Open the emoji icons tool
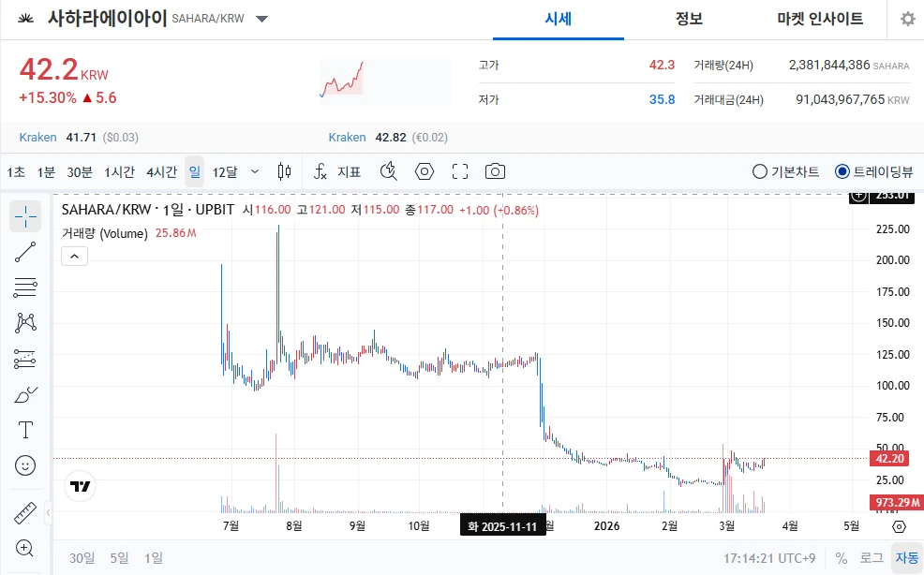 pyautogui.click(x=25, y=466)
